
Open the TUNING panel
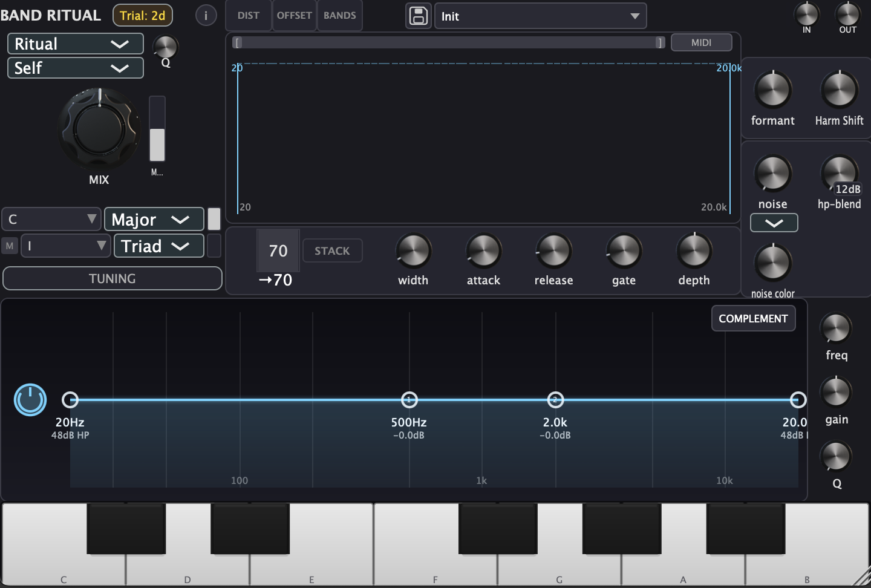click(112, 278)
